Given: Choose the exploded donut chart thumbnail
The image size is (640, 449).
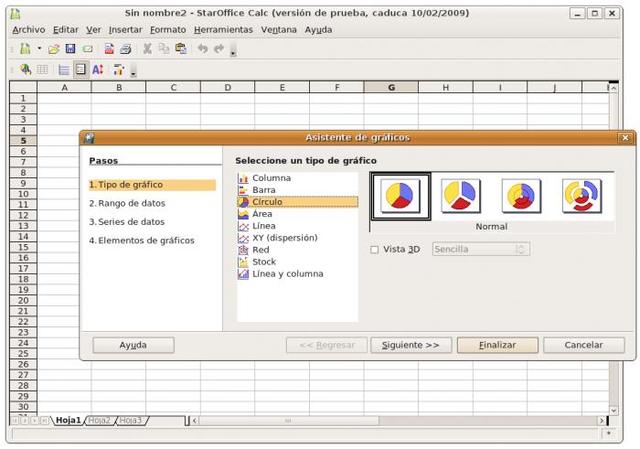Looking at the screenshot, I should pos(582,196).
